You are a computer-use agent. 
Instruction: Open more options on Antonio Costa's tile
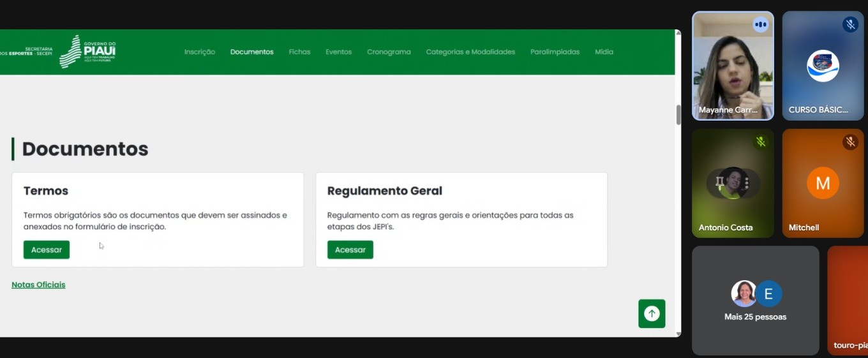746,184
